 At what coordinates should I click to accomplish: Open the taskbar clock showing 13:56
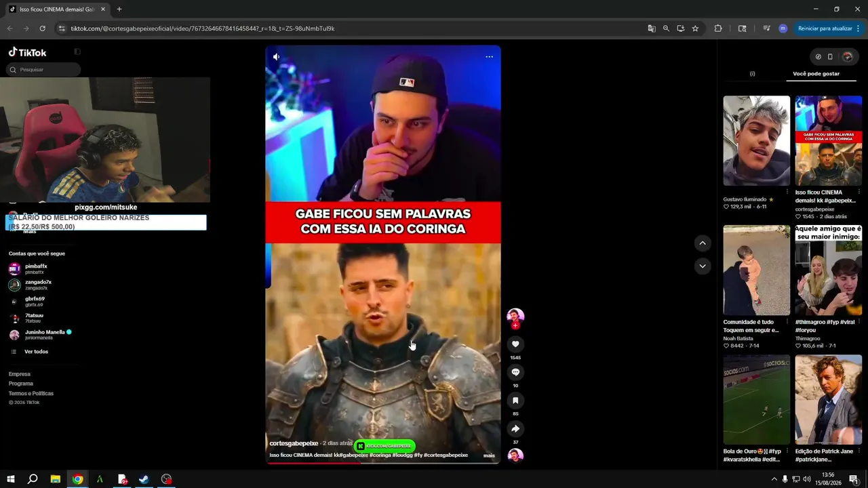[x=828, y=479]
